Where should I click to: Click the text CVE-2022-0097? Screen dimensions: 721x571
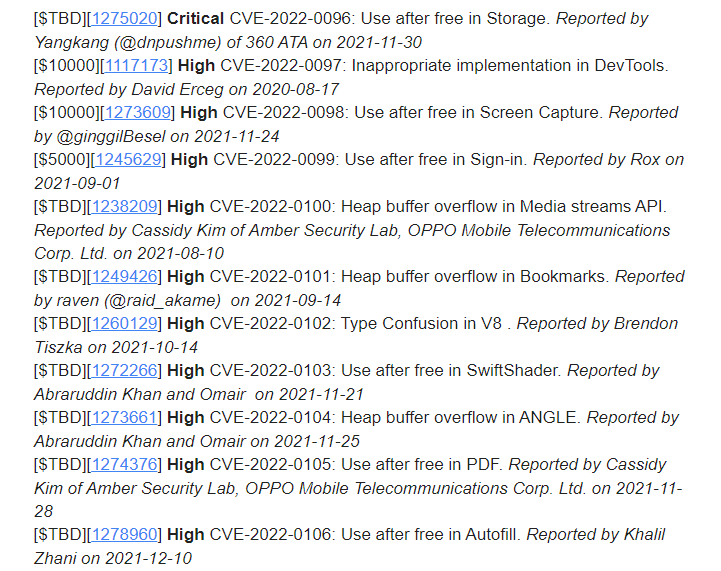pyautogui.click(x=280, y=65)
